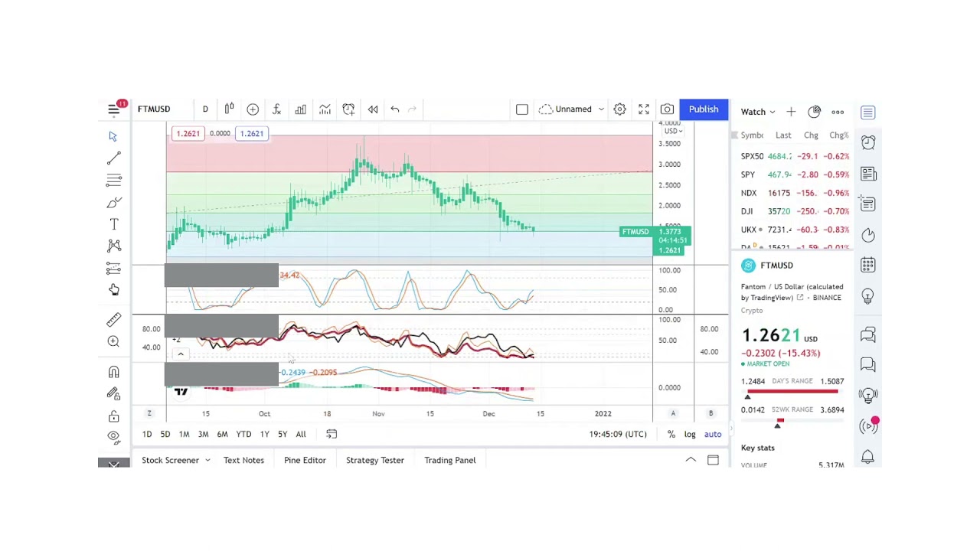The image size is (980, 551).
Task: Click the compare or add symbol icon
Action: click(253, 109)
